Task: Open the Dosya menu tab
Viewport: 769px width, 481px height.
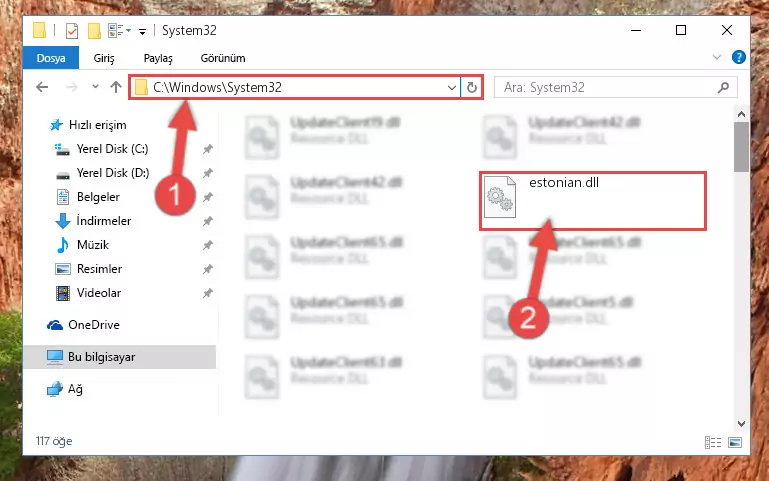Action: (51, 58)
